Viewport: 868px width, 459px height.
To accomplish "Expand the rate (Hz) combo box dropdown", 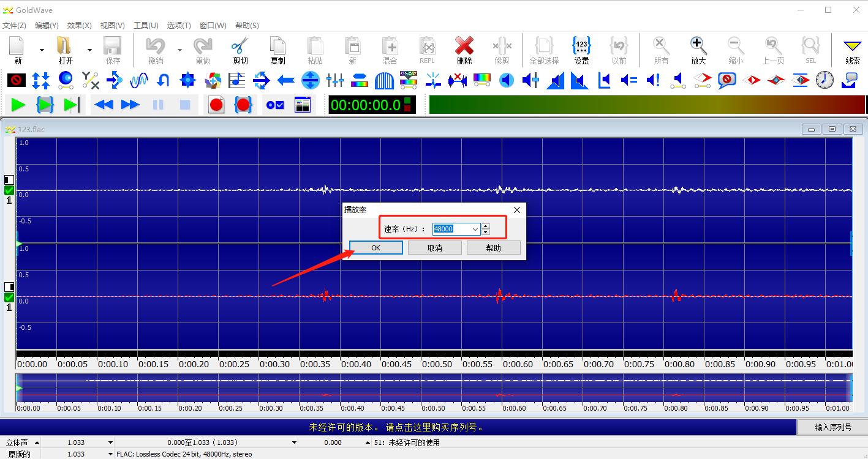I will (x=475, y=229).
